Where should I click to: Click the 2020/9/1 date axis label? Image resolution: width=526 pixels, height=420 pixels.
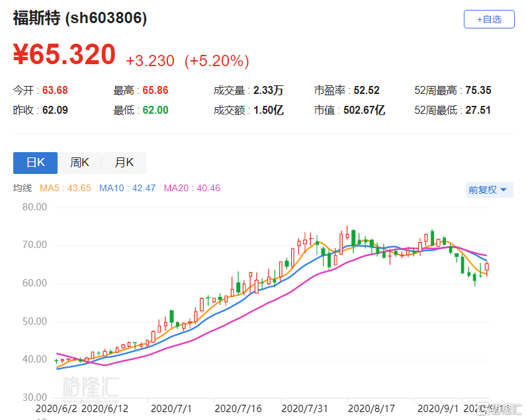click(x=438, y=409)
